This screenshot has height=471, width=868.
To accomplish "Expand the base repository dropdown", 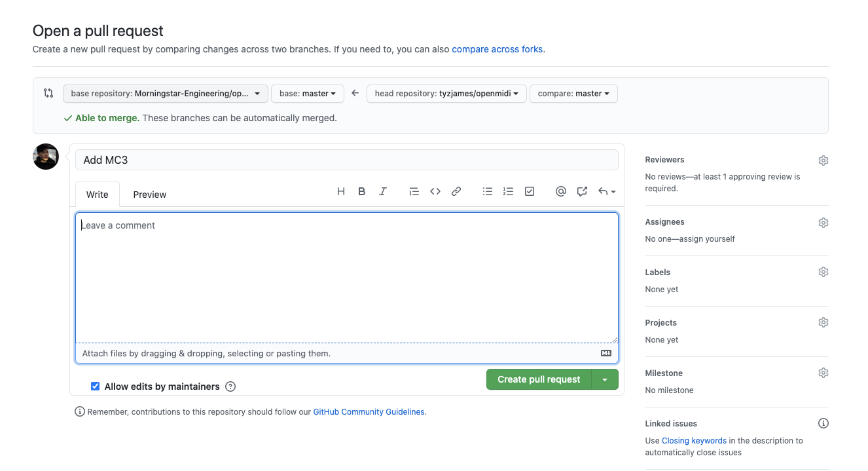I will click(x=165, y=94).
